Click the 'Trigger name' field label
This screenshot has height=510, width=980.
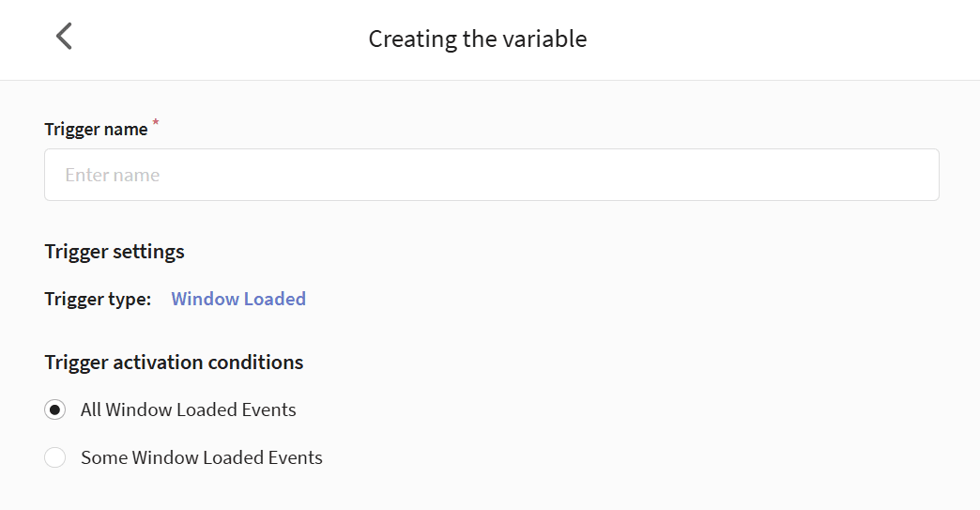click(97, 130)
